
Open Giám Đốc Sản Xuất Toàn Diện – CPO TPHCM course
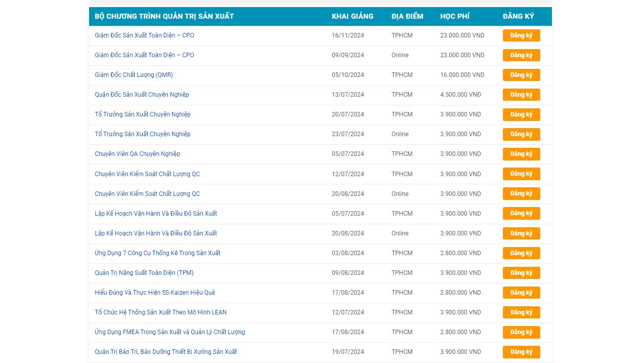(144, 35)
